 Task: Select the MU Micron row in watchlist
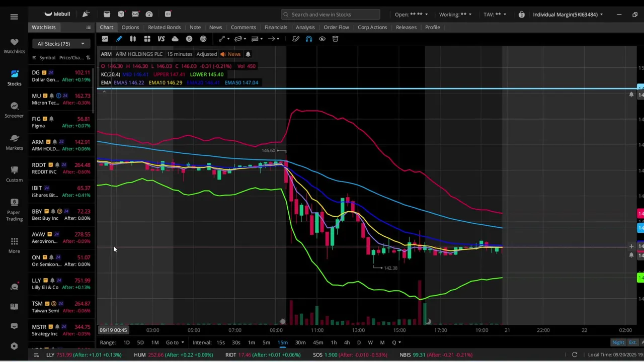(61, 99)
